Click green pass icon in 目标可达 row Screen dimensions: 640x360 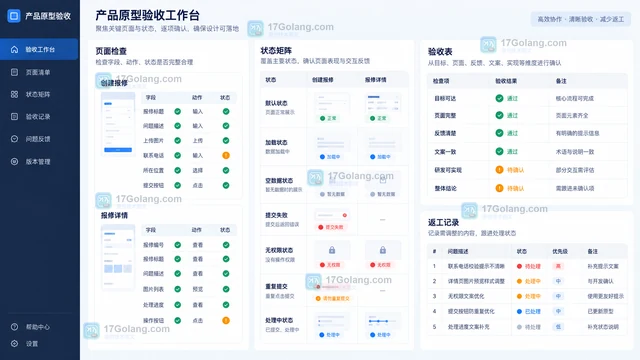[x=499, y=98]
